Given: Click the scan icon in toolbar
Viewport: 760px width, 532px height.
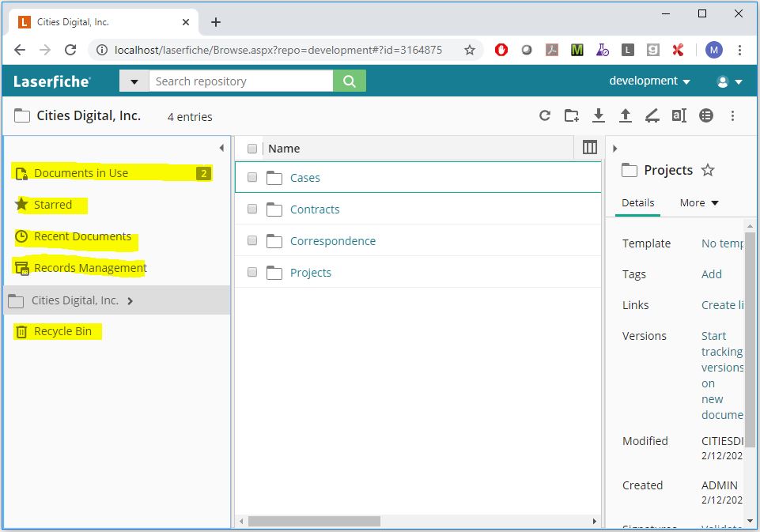Looking at the screenshot, I should coord(652,116).
